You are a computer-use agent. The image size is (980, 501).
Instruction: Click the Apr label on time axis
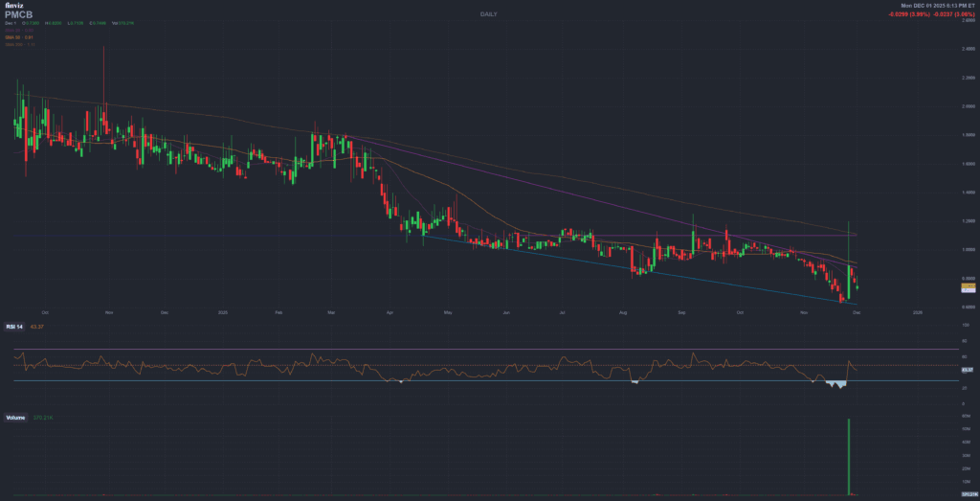[390, 312]
